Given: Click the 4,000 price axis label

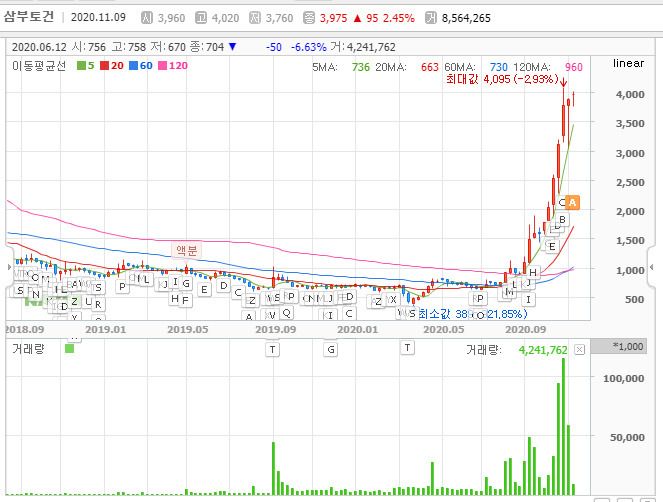Looking at the screenshot, I should point(630,94).
